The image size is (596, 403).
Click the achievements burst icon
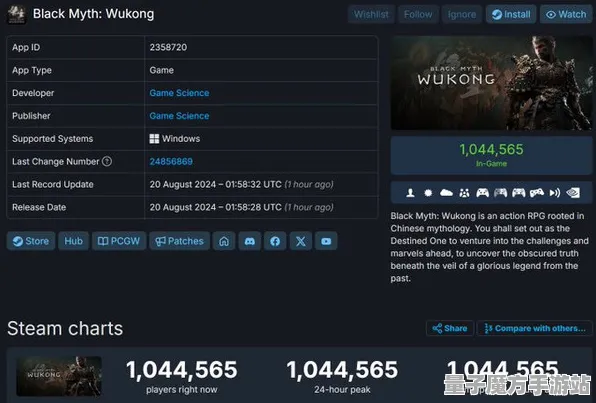click(428, 193)
